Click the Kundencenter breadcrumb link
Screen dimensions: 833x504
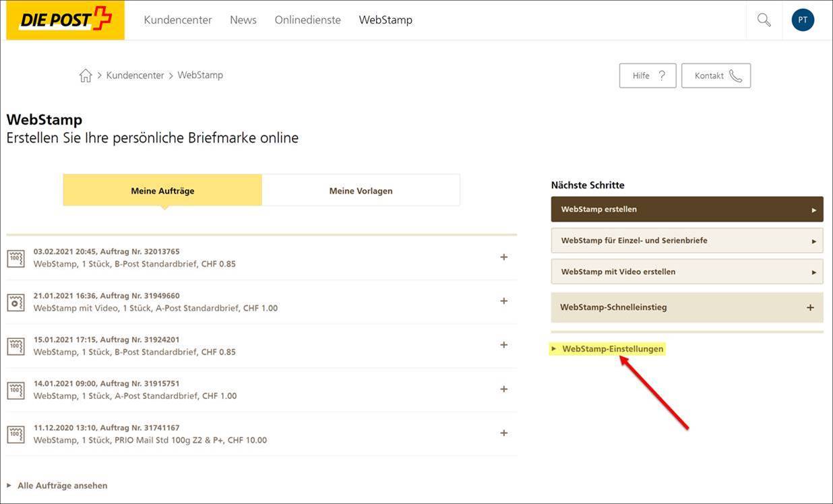[135, 75]
